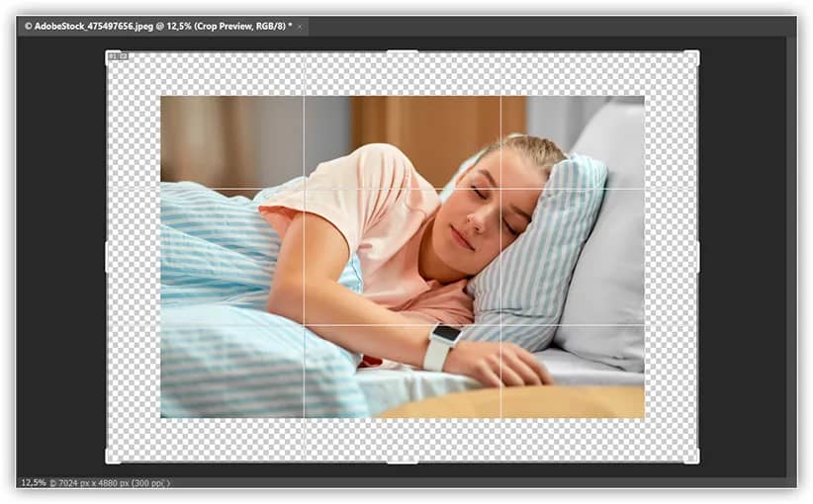This screenshot has width=813, height=504.
Task: Click the dark canvas area left of crop box
Action: click(61, 257)
